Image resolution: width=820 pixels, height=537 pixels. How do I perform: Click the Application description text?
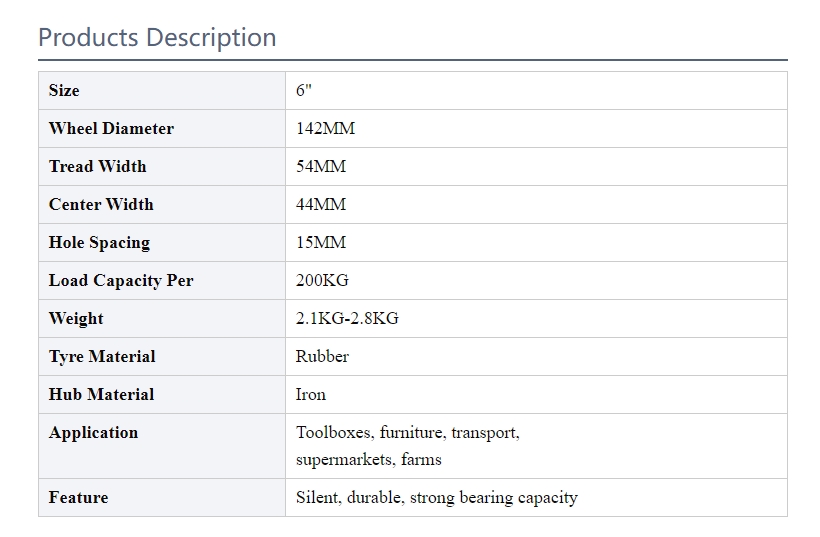pos(407,446)
